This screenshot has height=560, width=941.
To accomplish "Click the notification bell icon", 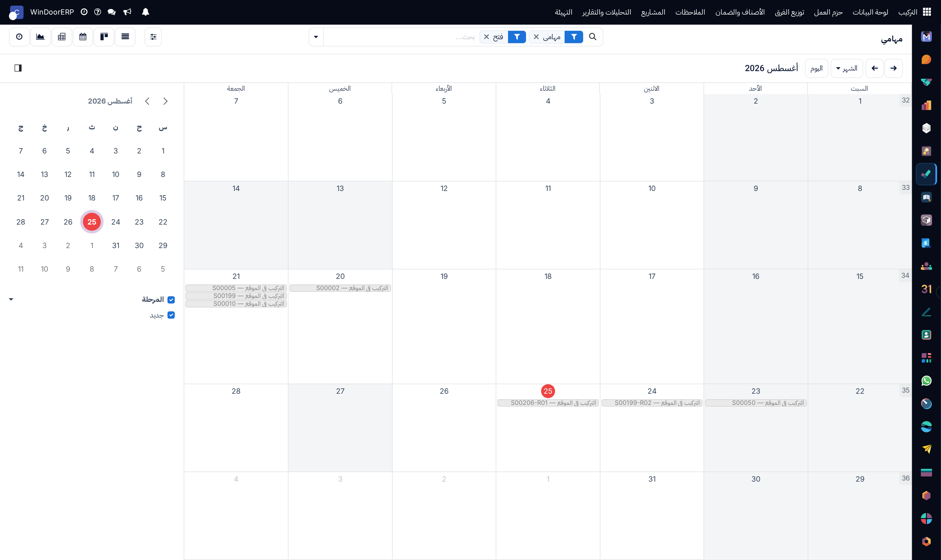I will 145,12.
